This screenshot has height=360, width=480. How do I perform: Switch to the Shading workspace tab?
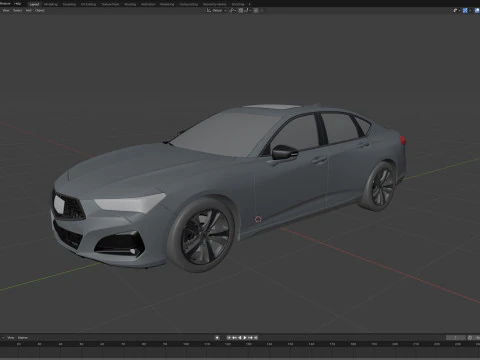pos(130,4)
